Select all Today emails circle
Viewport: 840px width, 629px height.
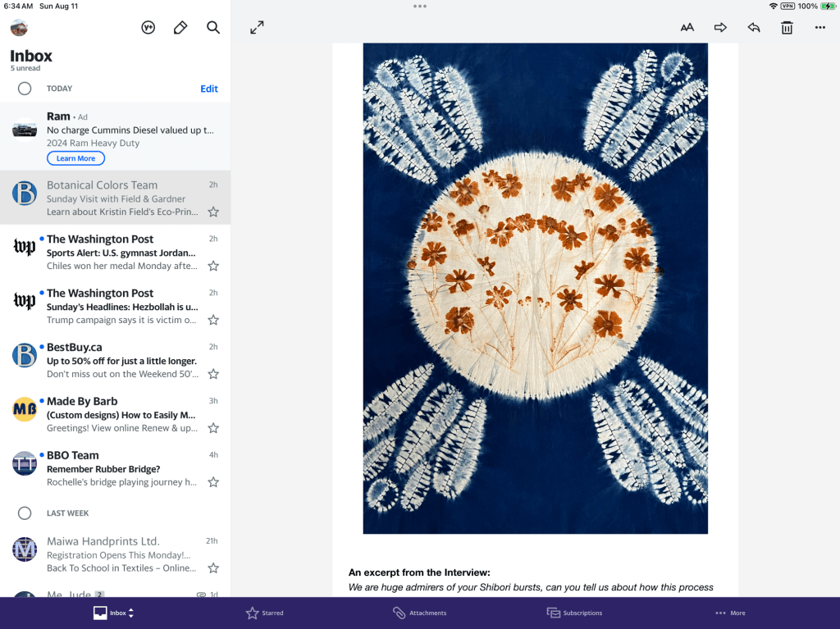click(25, 89)
